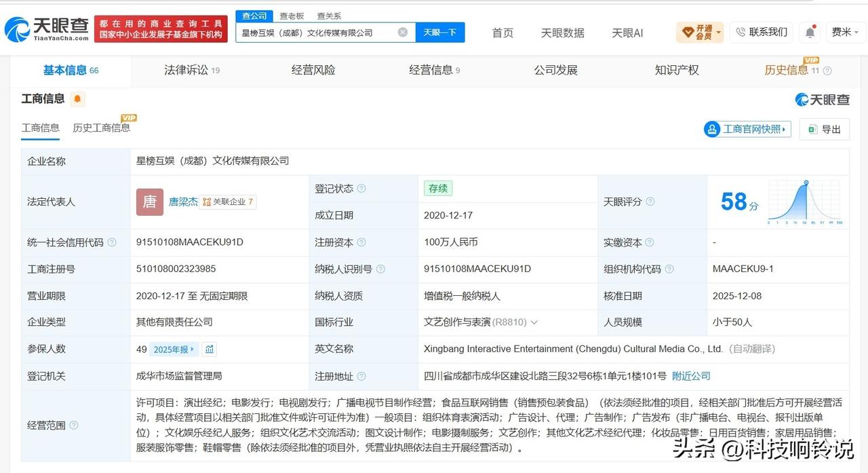Click the 100万人民币 registered capital value
Image resolution: width=868 pixels, height=473 pixels.
451,242
